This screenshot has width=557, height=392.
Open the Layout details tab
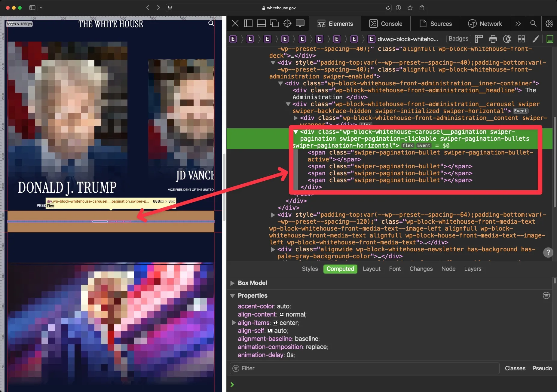pos(372,269)
